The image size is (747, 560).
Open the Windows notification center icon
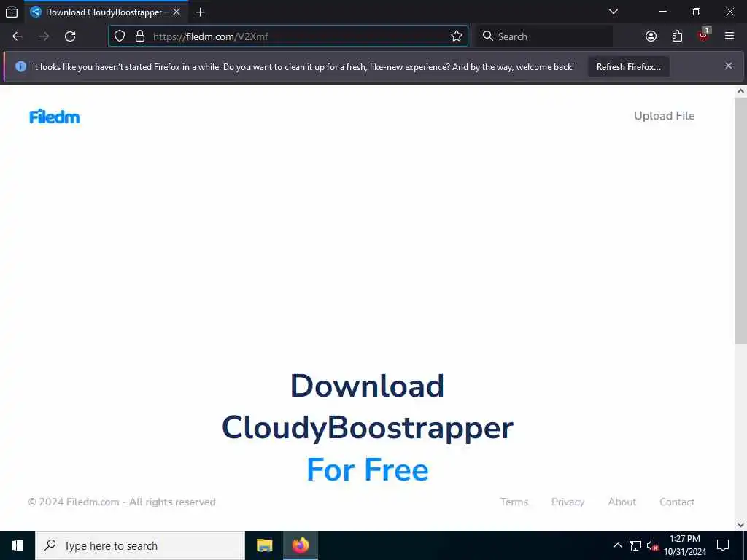tap(723, 545)
